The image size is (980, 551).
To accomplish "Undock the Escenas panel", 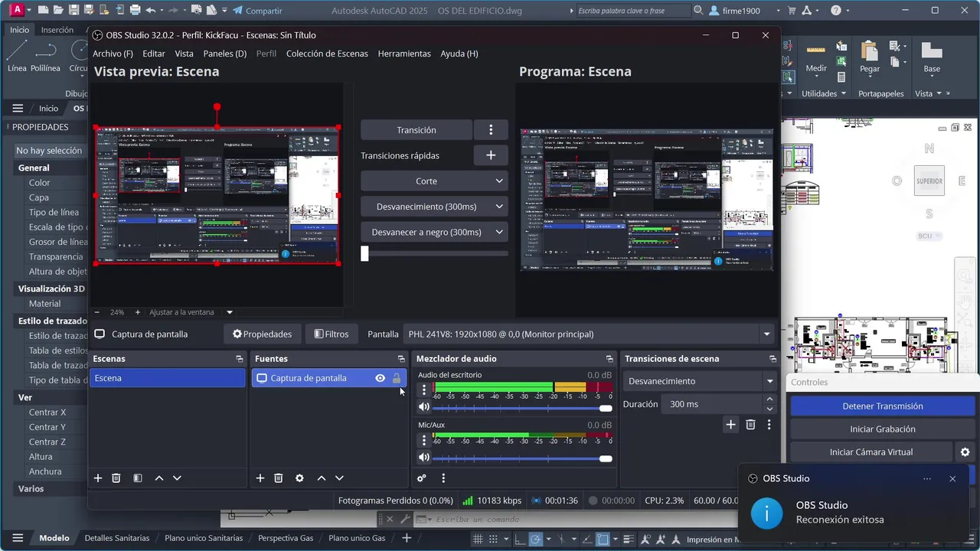I will click(x=240, y=359).
